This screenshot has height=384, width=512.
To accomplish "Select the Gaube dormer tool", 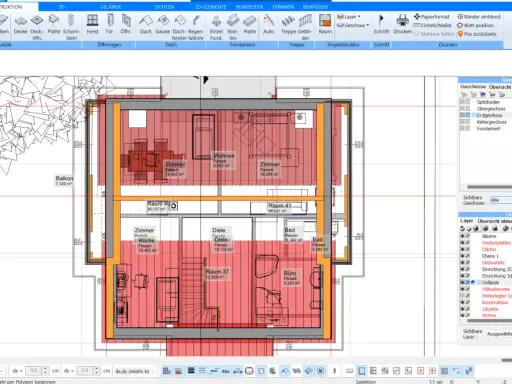I will click(x=163, y=25).
